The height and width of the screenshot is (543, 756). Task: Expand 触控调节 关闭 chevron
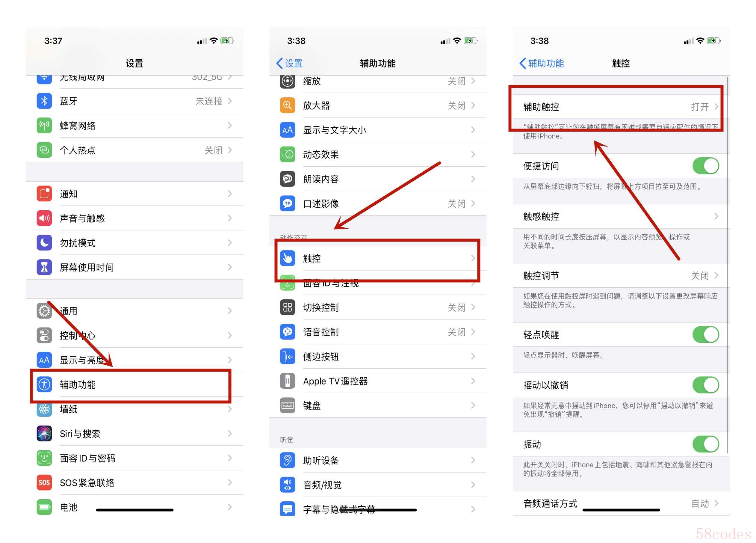[x=716, y=275]
